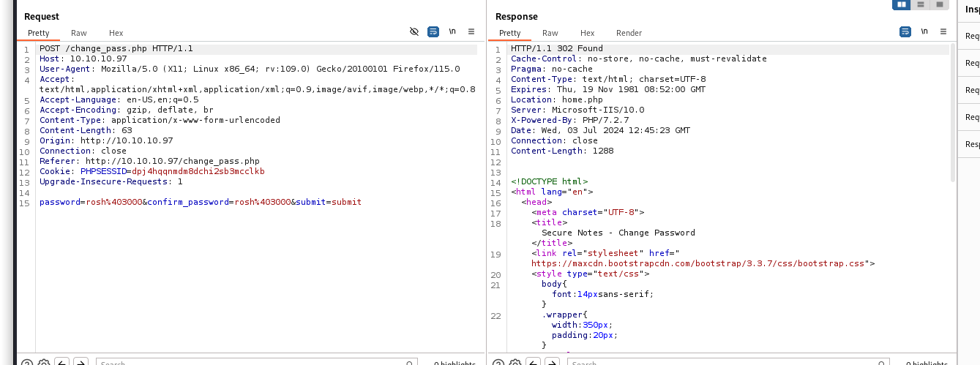This screenshot has height=365, width=980.
Task: Show non-printable \n characters in Response editor
Action: [x=924, y=32]
